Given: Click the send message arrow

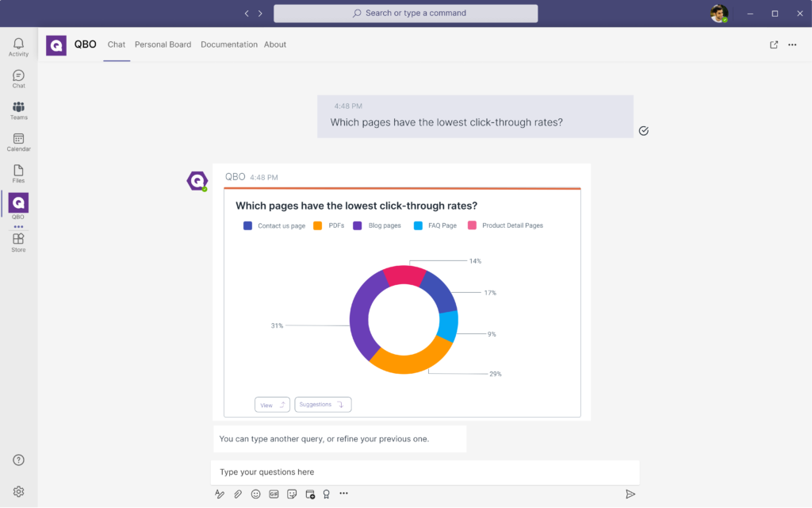Looking at the screenshot, I should 630,494.
